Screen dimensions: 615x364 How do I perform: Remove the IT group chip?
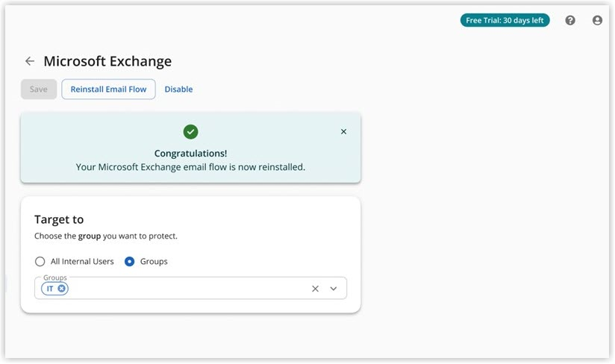[x=62, y=289]
